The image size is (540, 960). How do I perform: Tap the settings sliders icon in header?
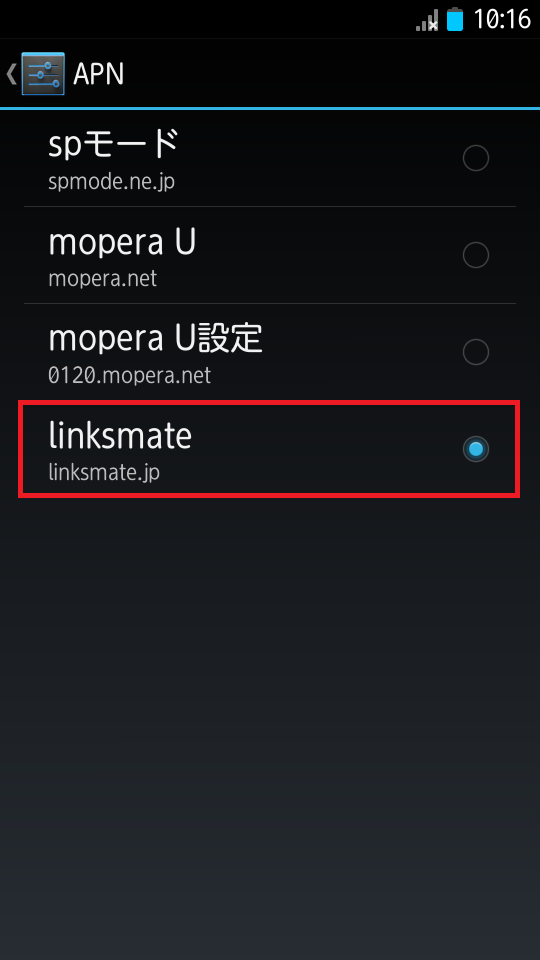[x=43, y=73]
